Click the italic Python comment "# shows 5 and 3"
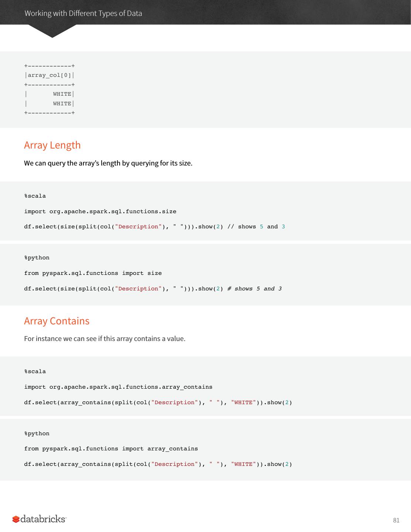This screenshot has width=411, height=532. [x=254, y=289]
